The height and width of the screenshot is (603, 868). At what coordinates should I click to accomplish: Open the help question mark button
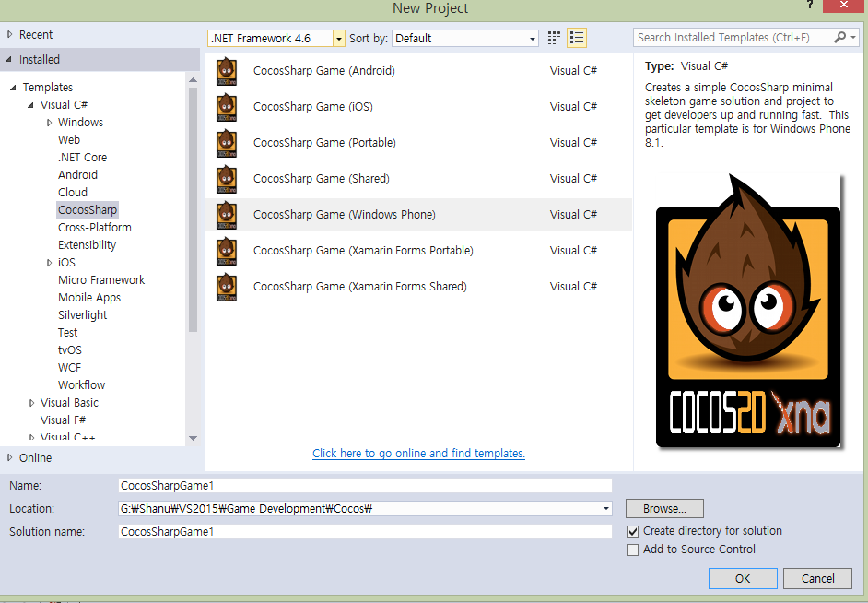(x=810, y=5)
